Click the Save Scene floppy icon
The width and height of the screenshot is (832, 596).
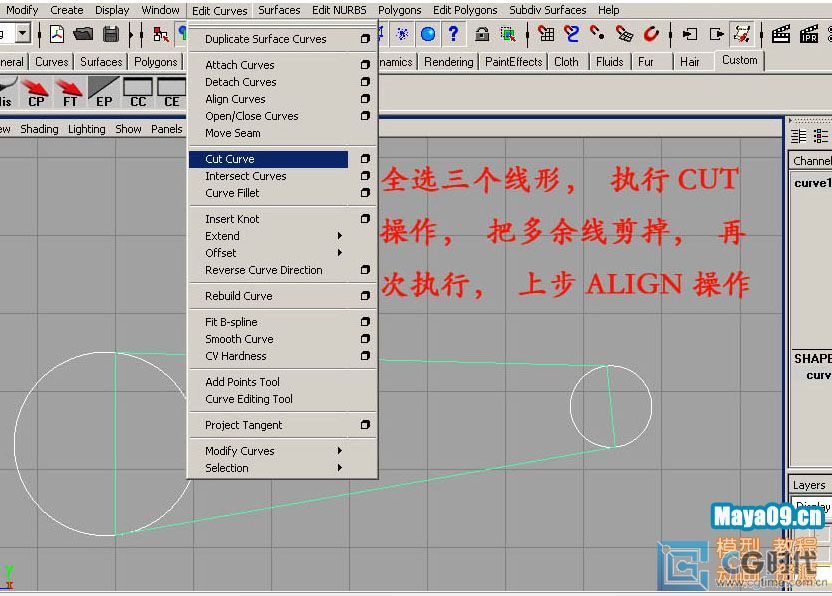coord(111,34)
